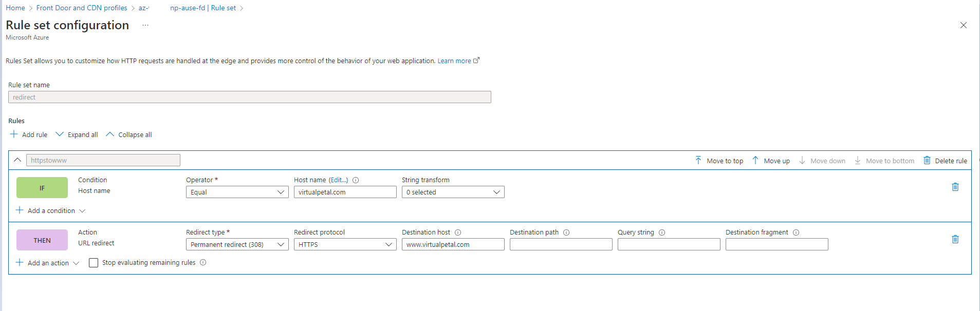Open the Operator dropdown set to Equal
The width and height of the screenshot is (980, 311).
237,192
